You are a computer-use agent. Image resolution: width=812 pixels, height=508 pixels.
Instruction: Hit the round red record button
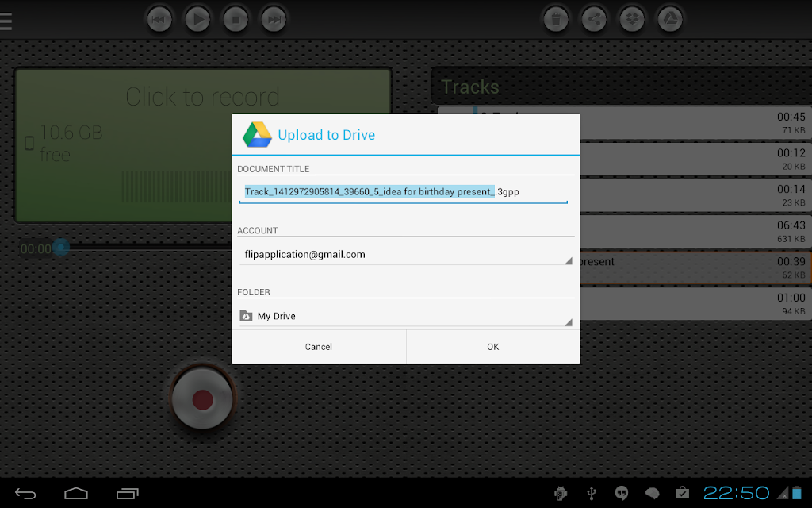click(x=202, y=399)
